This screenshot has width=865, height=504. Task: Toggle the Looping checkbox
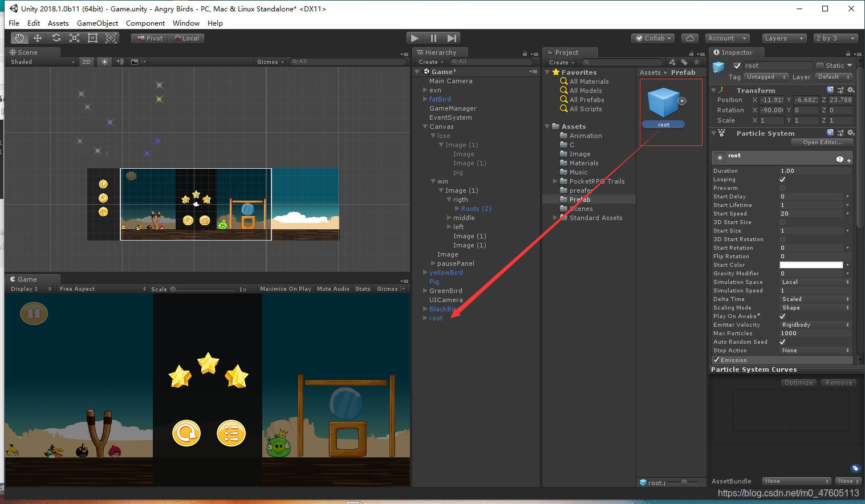[782, 180]
